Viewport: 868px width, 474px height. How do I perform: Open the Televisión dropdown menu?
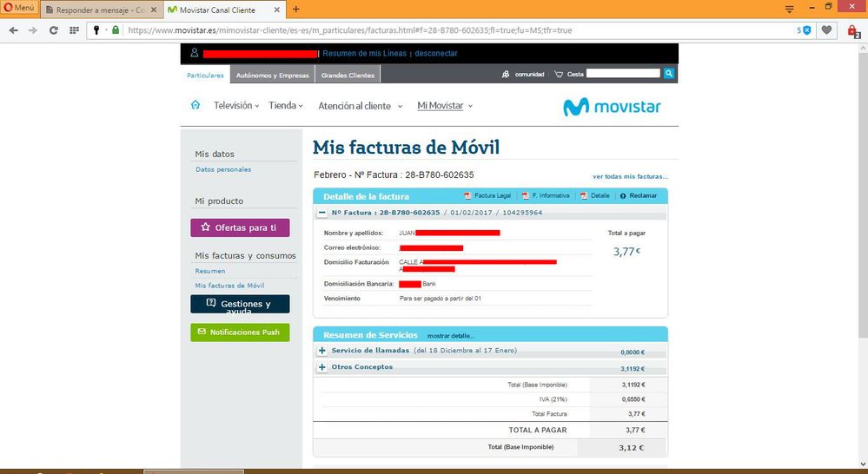[236, 106]
